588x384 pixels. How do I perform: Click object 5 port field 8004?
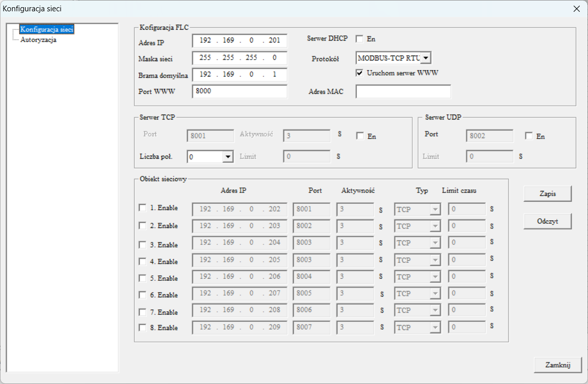click(312, 277)
